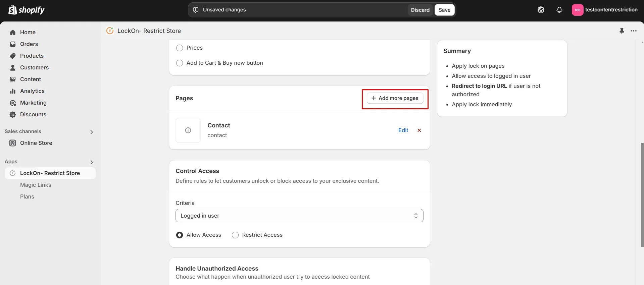Click the Analytics bar chart icon

(13, 91)
